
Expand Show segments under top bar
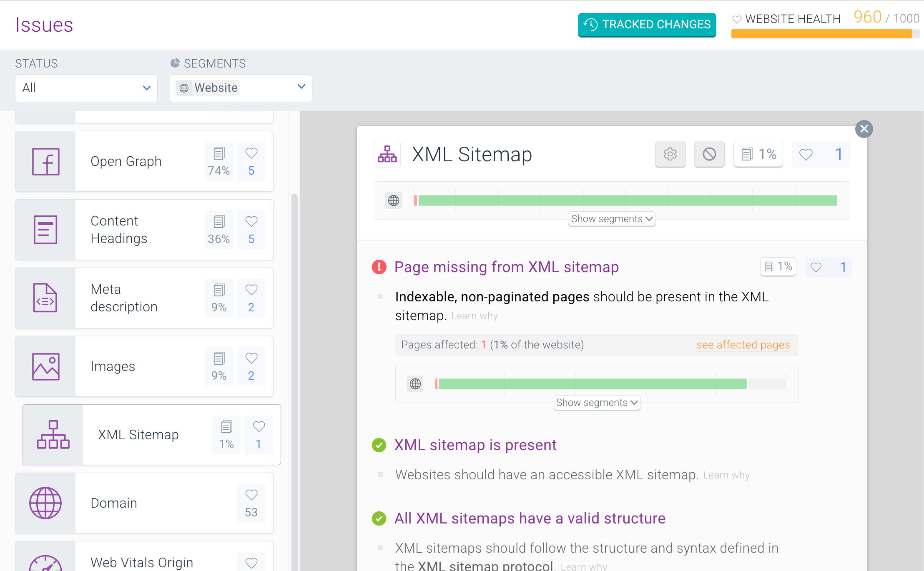pyautogui.click(x=612, y=219)
